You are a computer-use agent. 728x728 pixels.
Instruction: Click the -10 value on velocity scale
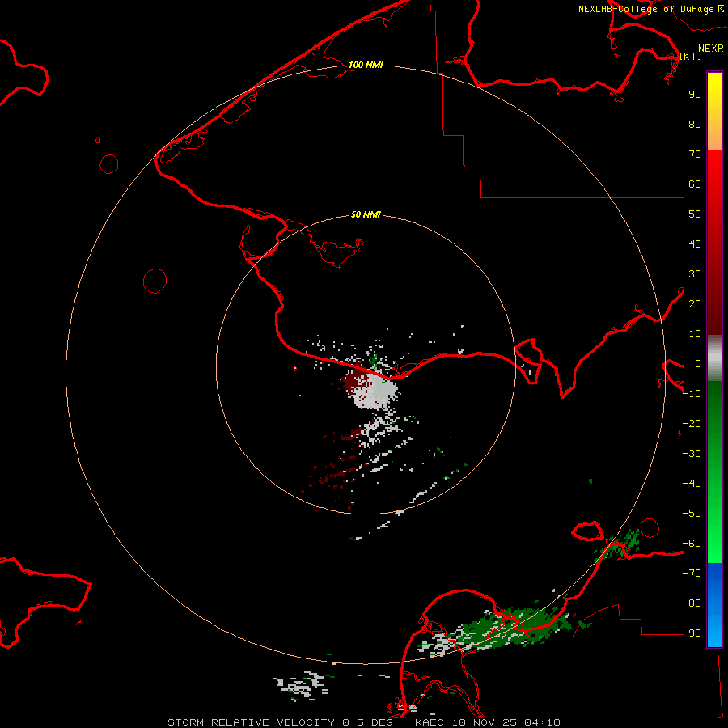[x=692, y=394]
